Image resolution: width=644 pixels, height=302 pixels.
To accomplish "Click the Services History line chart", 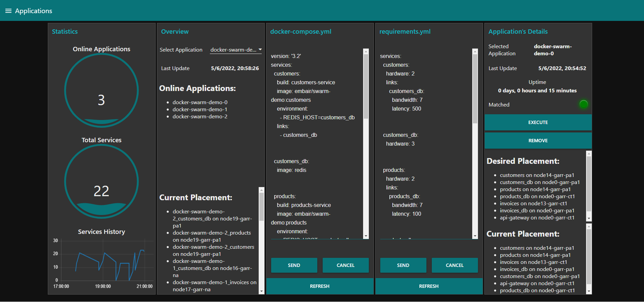I will point(103,264).
